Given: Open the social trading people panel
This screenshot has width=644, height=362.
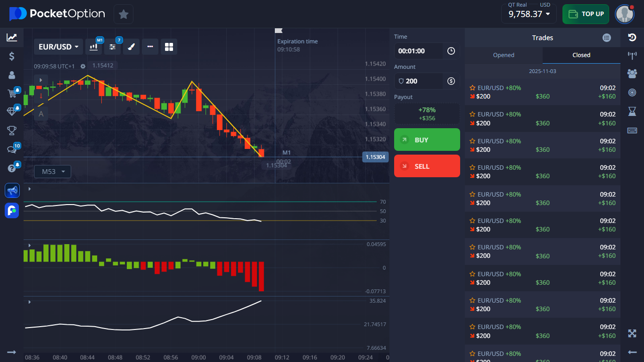Looking at the screenshot, I should (x=632, y=74).
